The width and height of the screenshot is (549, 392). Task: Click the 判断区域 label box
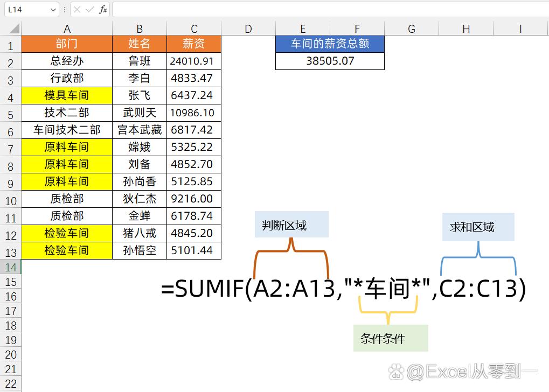pos(291,225)
